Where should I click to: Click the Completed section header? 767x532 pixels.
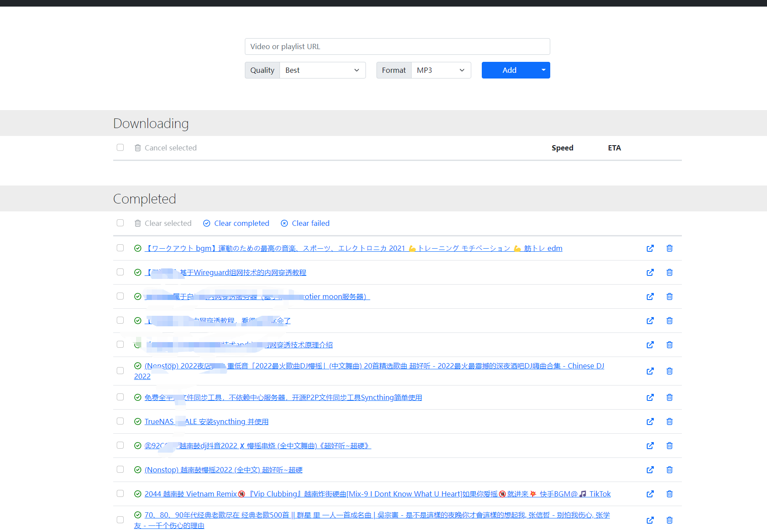tap(144, 199)
